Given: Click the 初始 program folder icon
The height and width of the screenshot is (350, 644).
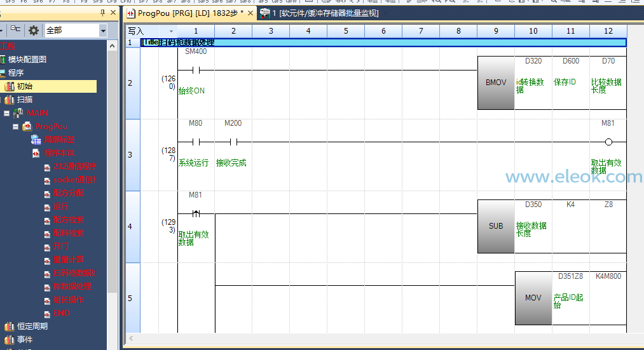Looking at the screenshot, I should [x=10, y=86].
